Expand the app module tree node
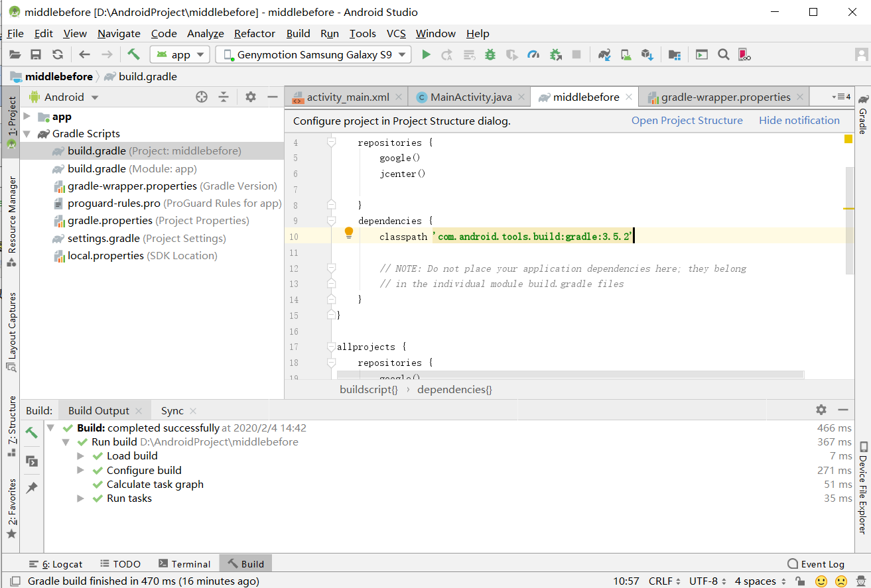Image resolution: width=871 pixels, height=588 pixels. [x=27, y=117]
